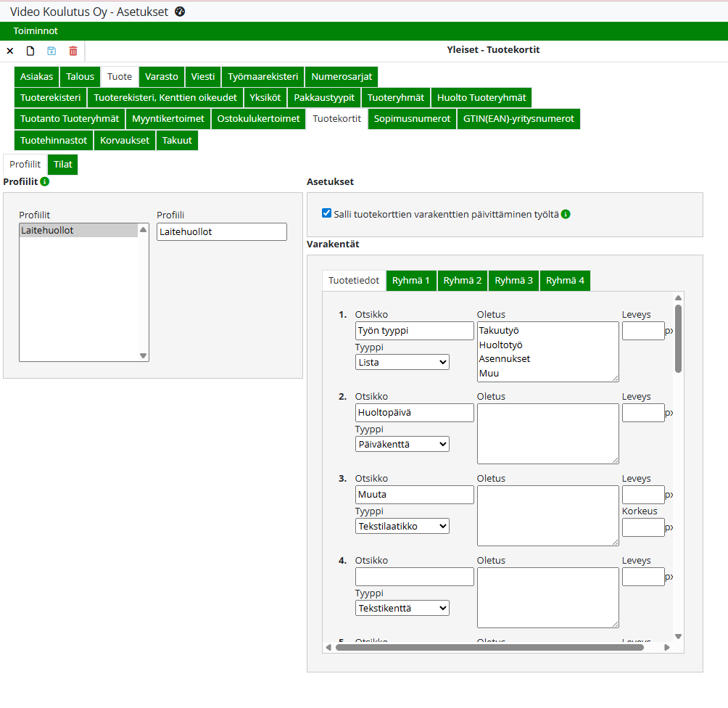Expand the Tyyppi dropdown showing Tekstilaatikko
Image resolution: width=728 pixels, height=708 pixels.
[x=402, y=526]
